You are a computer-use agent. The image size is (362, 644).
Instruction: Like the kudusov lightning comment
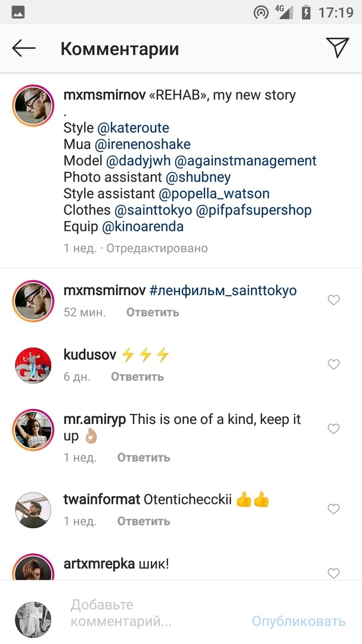334,364
